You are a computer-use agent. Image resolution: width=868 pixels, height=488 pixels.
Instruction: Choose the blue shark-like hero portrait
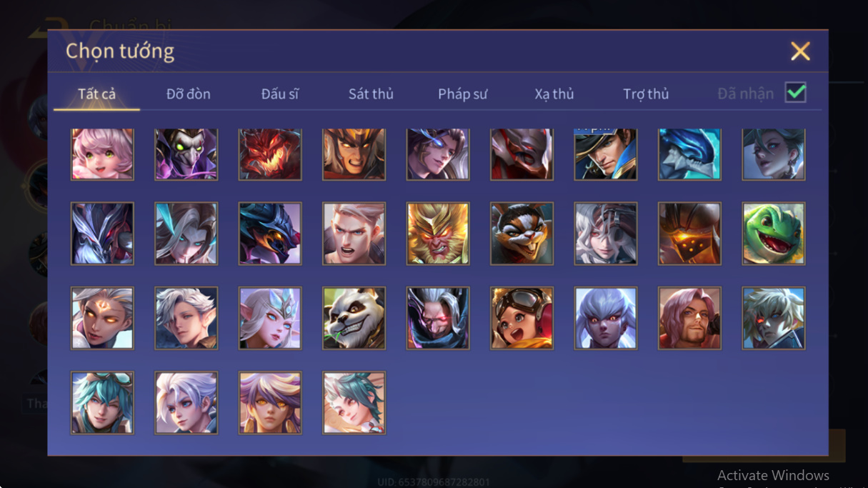coord(689,154)
